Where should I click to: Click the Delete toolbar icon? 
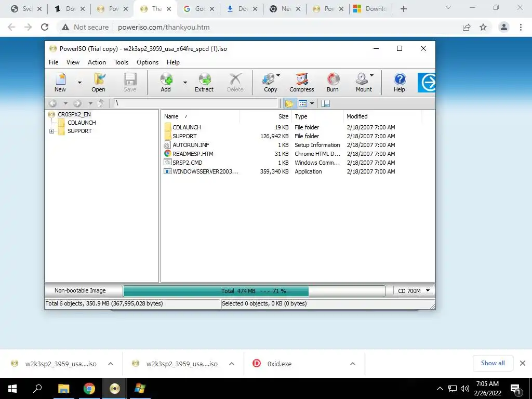pos(235,83)
